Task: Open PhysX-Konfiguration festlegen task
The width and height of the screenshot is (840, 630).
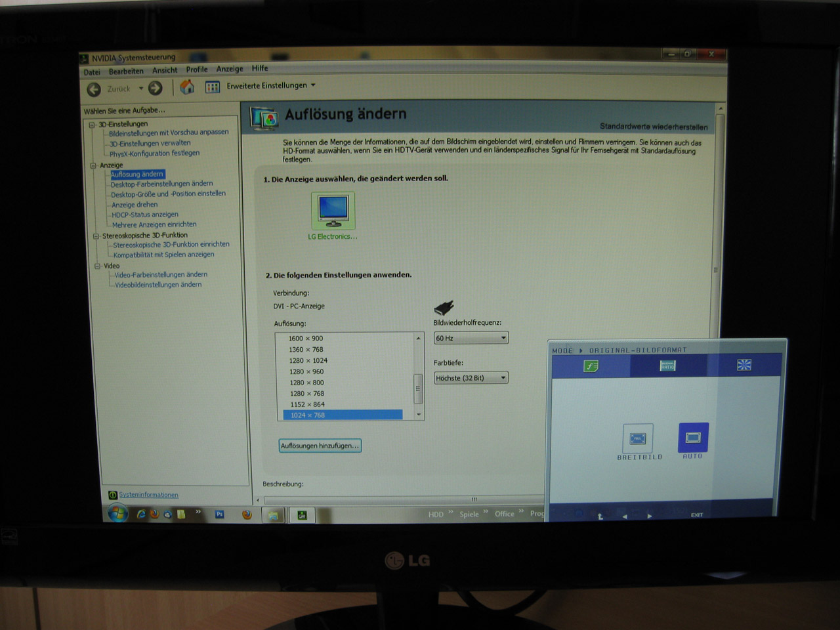Action: pyautogui.click(x=154, y=154)
